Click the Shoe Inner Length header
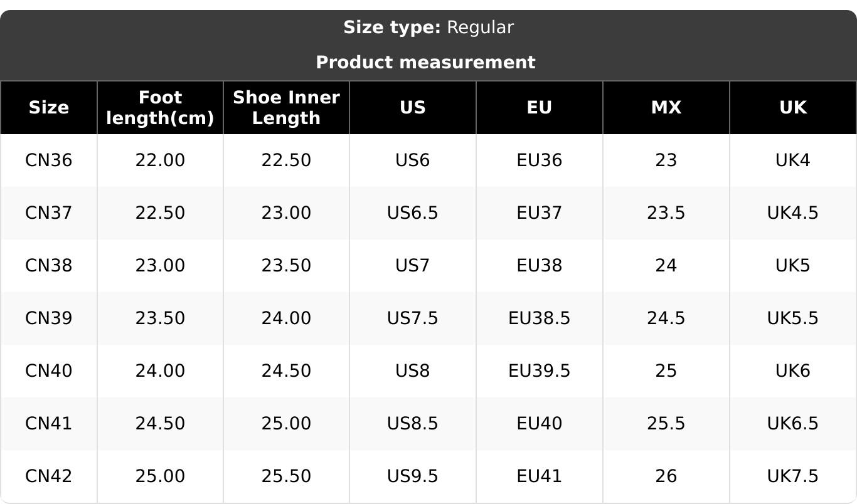 [286, 108]
